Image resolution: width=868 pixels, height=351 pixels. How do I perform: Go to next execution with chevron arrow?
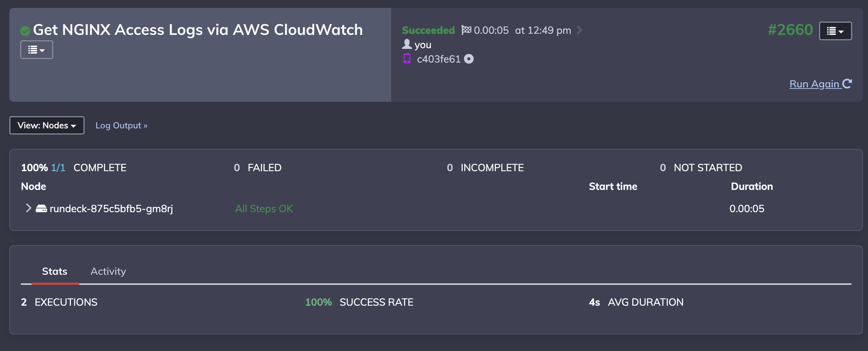(x=579, y=30)
